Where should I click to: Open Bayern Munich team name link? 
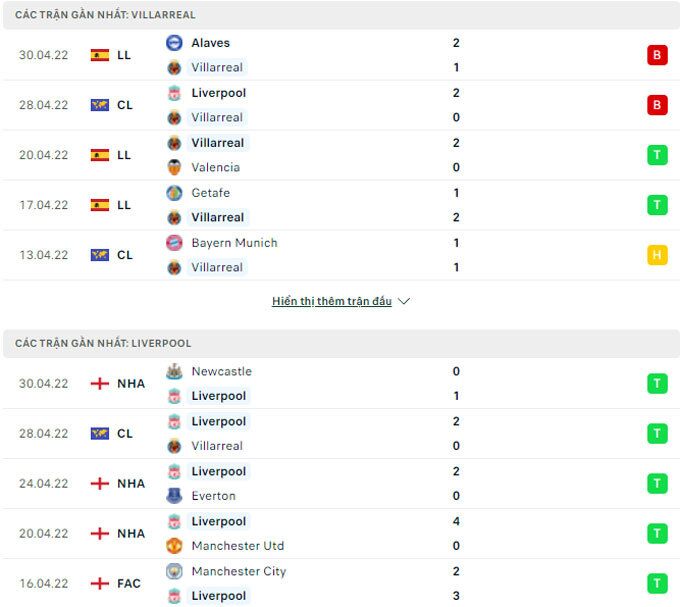pyautogui.click(x=234, y=243)
